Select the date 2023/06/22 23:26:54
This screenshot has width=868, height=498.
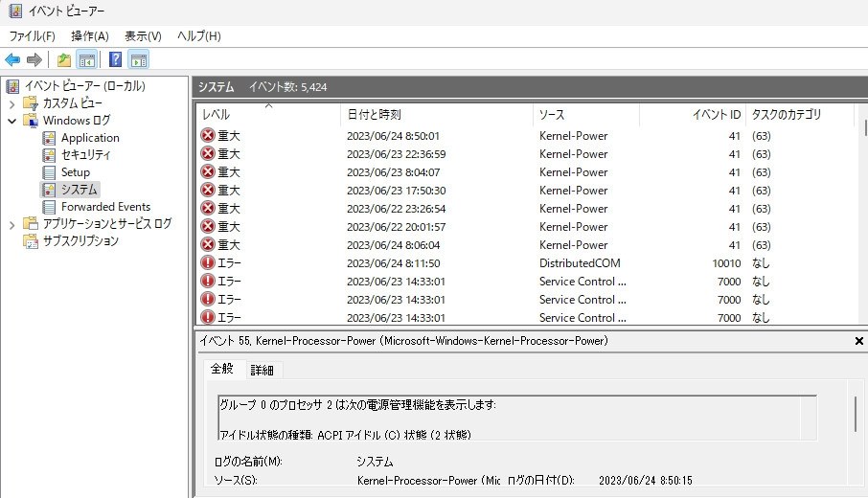click(x=397, y=209)
